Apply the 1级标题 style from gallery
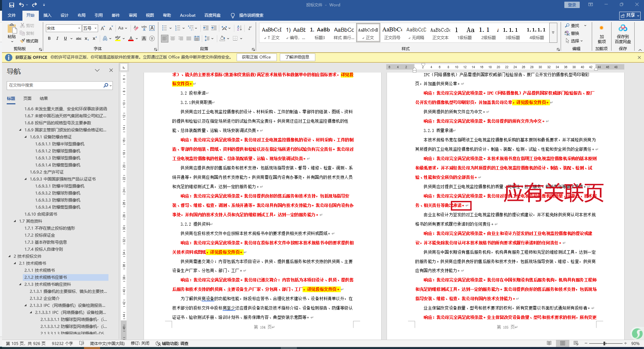Screen dimensions: 644x349 coord(465,33)
